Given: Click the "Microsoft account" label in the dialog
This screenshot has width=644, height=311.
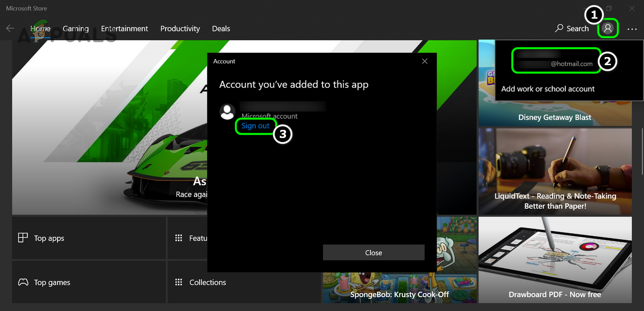Looking at the screenshot, I should [269, 116].
